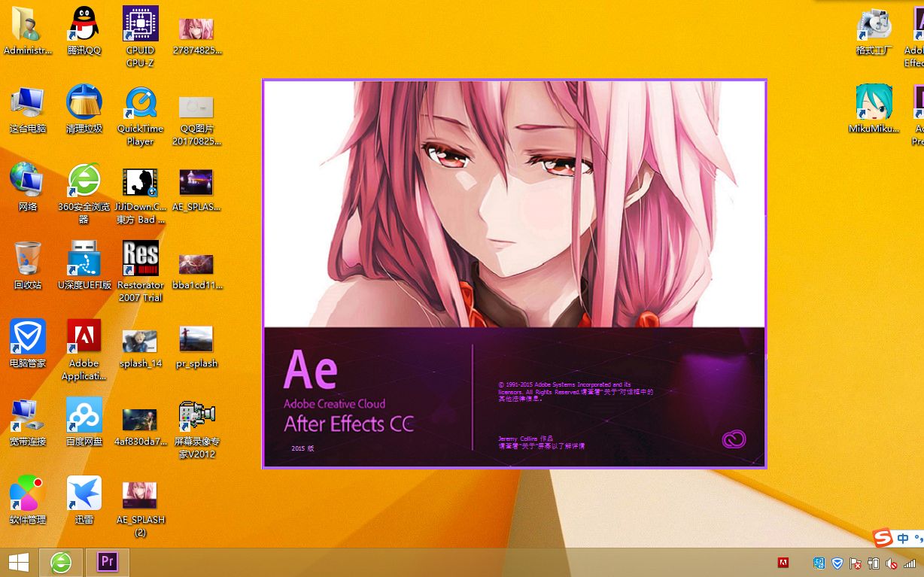Start the 迅雷 Thunder downloader
The height and width of the screenshot is (577, 924).
pos(84,493)
